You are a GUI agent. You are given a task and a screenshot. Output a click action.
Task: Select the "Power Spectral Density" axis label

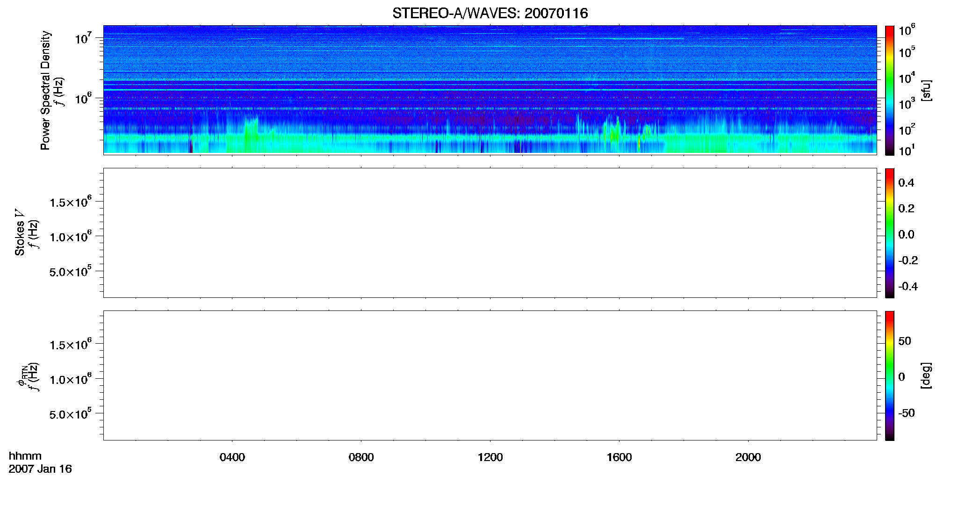(x=45, y=90)
